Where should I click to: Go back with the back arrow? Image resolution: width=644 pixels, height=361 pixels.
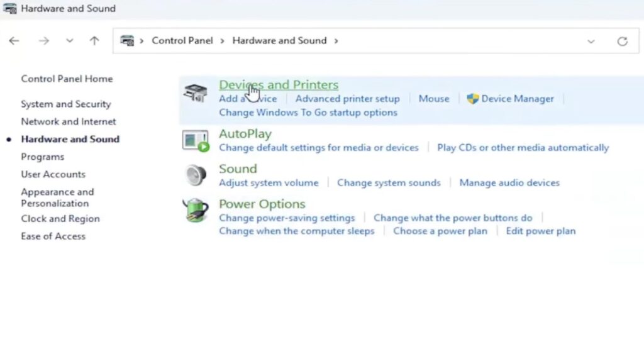pyautogui.click(x=14, y=41)
